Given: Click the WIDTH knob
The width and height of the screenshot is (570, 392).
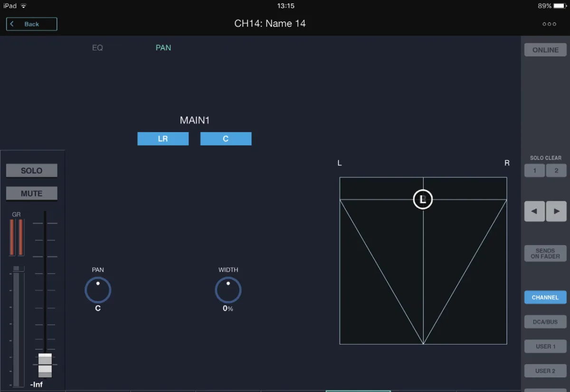Looking at the screenshot, I should [x=228, y=290].
